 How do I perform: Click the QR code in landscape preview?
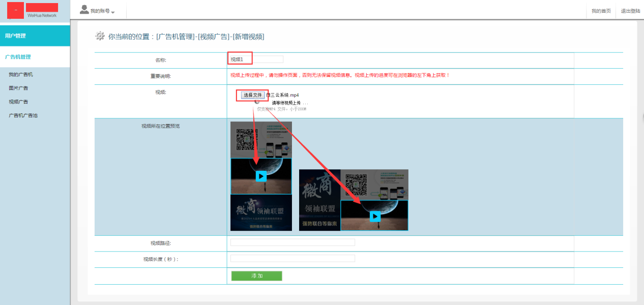pos(356,185)
